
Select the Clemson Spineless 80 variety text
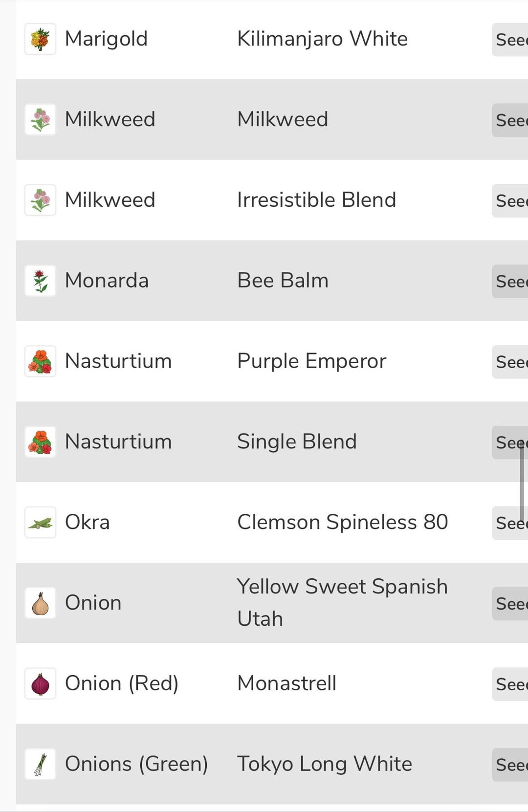342,522
